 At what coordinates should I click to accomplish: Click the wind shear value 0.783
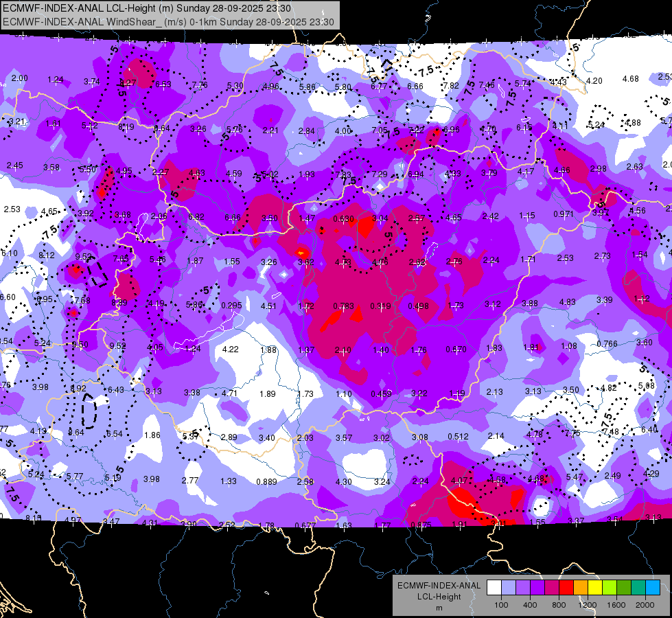pos(344,306)
